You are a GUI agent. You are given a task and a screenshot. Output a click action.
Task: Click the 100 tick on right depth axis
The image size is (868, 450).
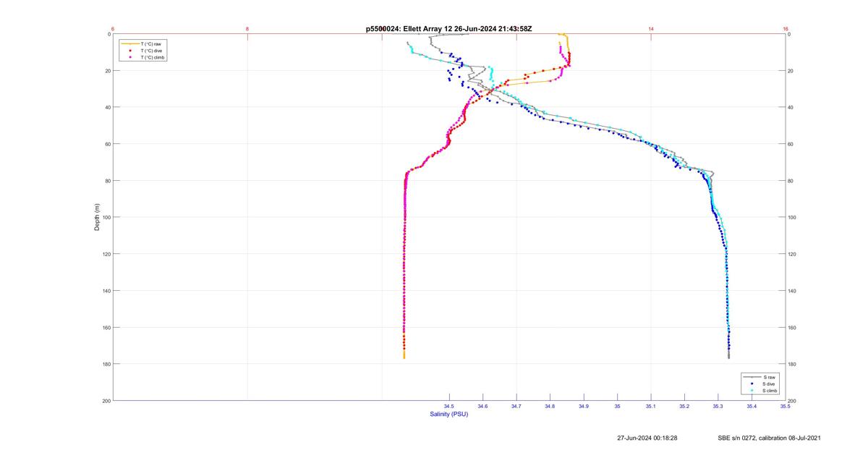pos(793,217)
